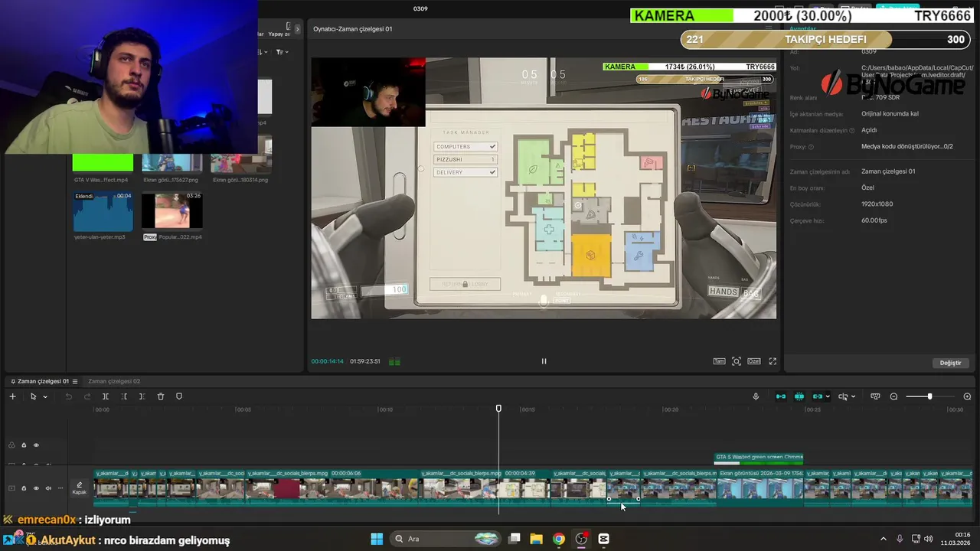Open taskbar volume control
980x551 pixels.
(x=928, y=539)
